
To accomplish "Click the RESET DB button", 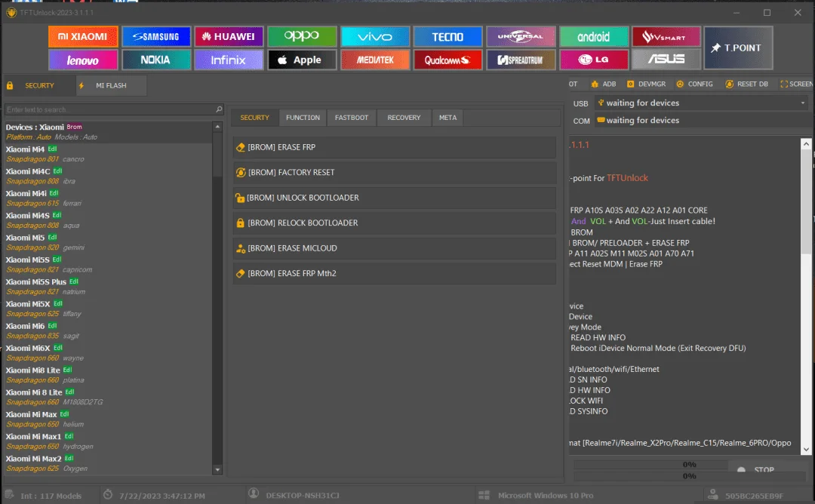I will [x=746, y=84].
